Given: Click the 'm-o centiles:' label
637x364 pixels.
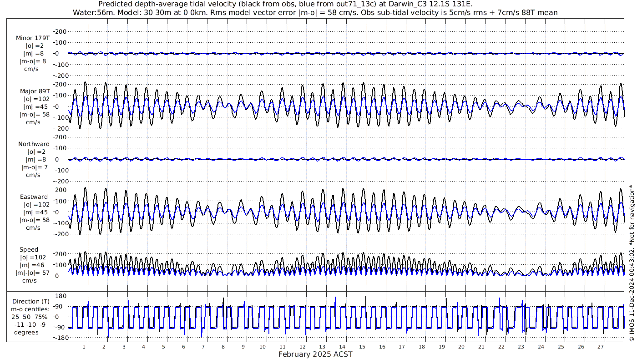Looking at the screenshot, I should (30, 309).
